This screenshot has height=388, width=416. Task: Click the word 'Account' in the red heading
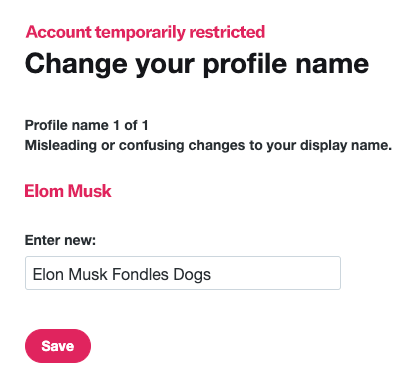(x=58, y=32)
